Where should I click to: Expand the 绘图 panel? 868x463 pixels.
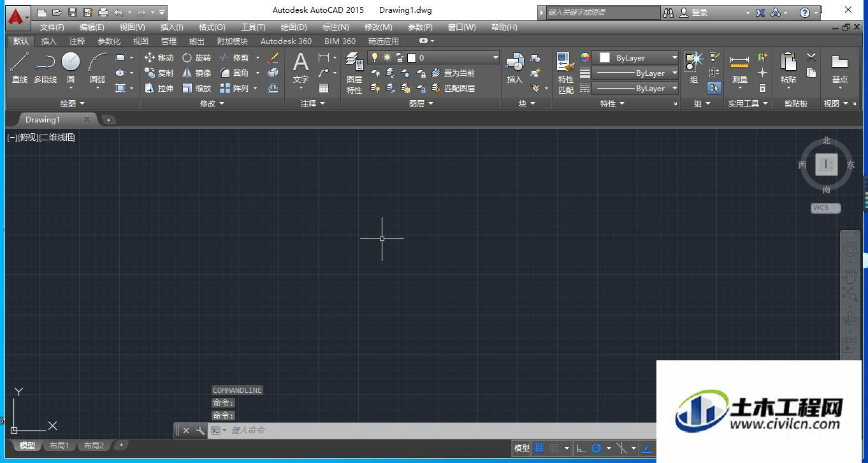coord(72,103)
